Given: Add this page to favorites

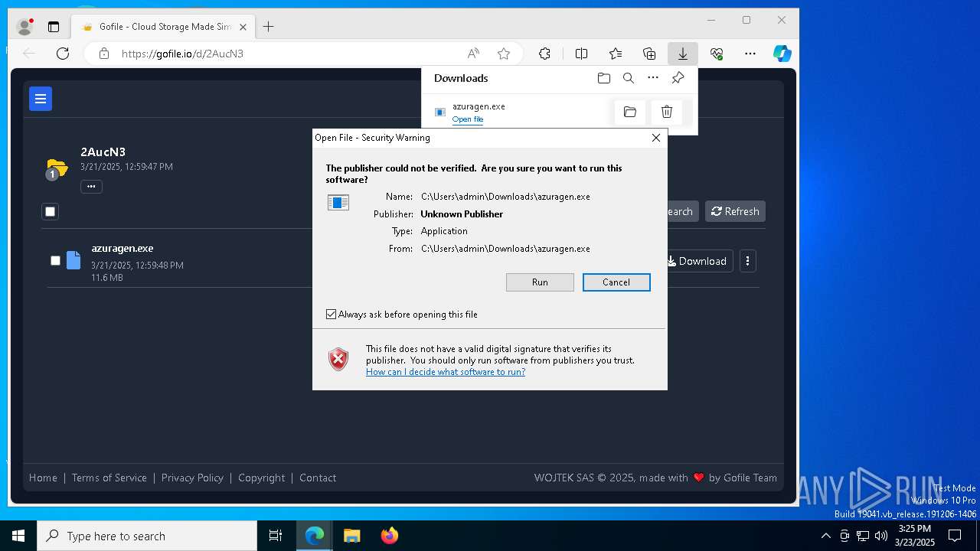Looking at the screenshot, I should click(504, 54).
